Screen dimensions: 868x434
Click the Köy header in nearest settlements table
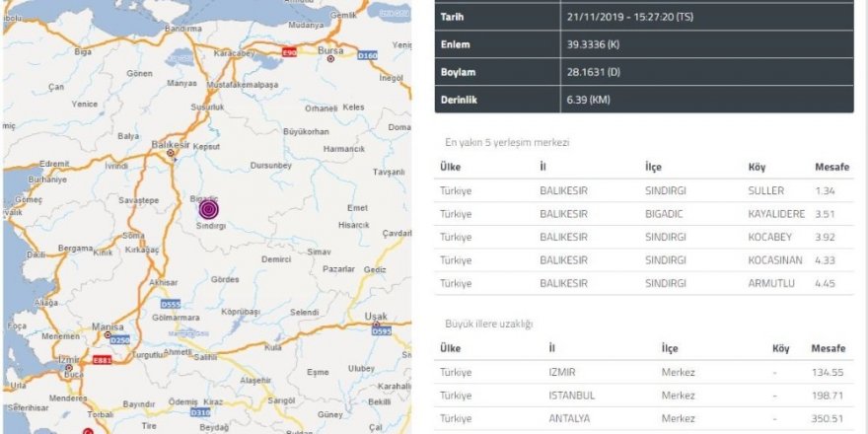pos(757,167)
